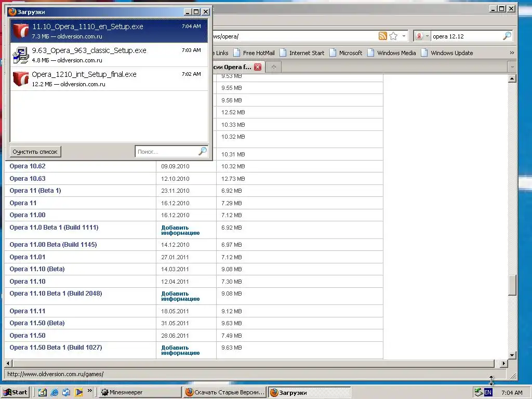The image size is (532, 399).
Task: Open Opera 11.00 Beta (Build 1145) link
Action: (x=54, y=245)
